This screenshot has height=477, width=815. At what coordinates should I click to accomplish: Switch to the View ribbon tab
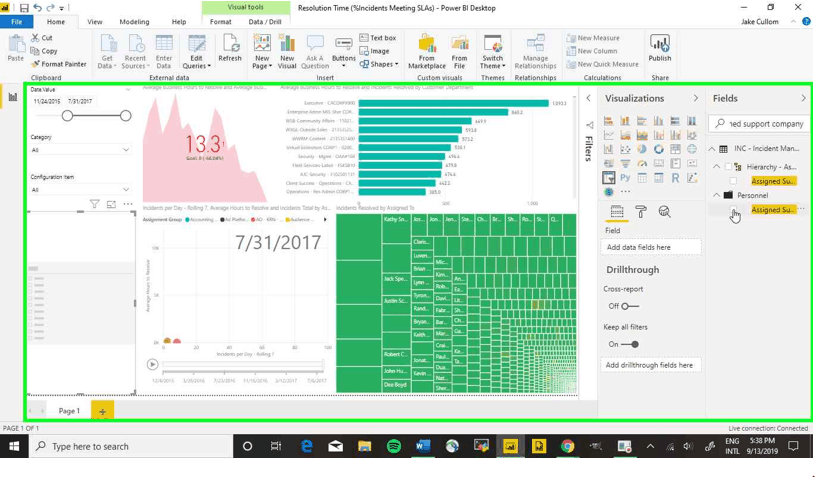pos(95,22)
